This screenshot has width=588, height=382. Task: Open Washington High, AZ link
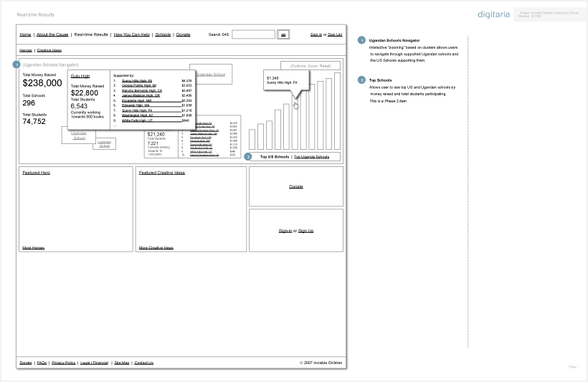[137, 115]
